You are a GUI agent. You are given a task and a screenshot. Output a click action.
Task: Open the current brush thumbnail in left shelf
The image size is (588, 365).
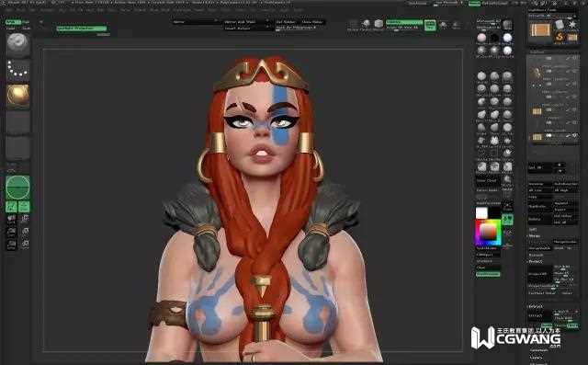point(17,45)
